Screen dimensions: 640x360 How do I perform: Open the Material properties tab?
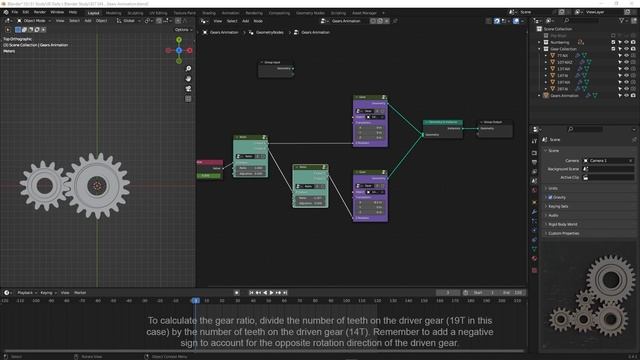(534, 259)
